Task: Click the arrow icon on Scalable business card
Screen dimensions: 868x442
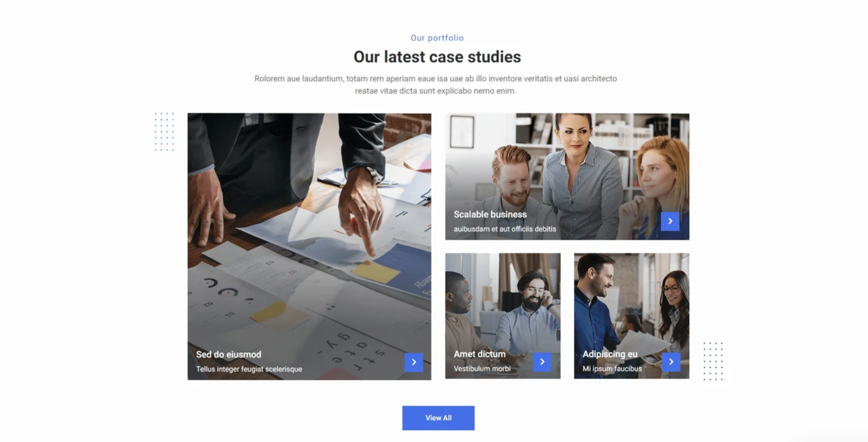Action: click(670, 221)
